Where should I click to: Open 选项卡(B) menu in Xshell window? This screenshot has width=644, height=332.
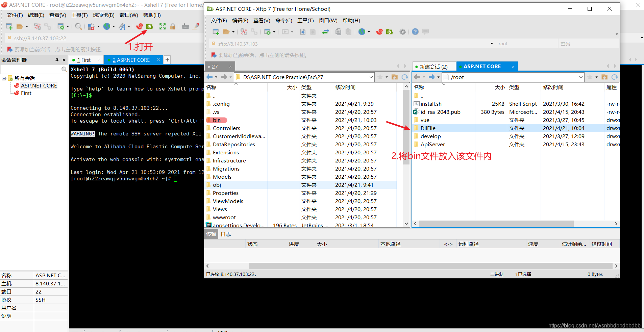(x=104, y=15)
